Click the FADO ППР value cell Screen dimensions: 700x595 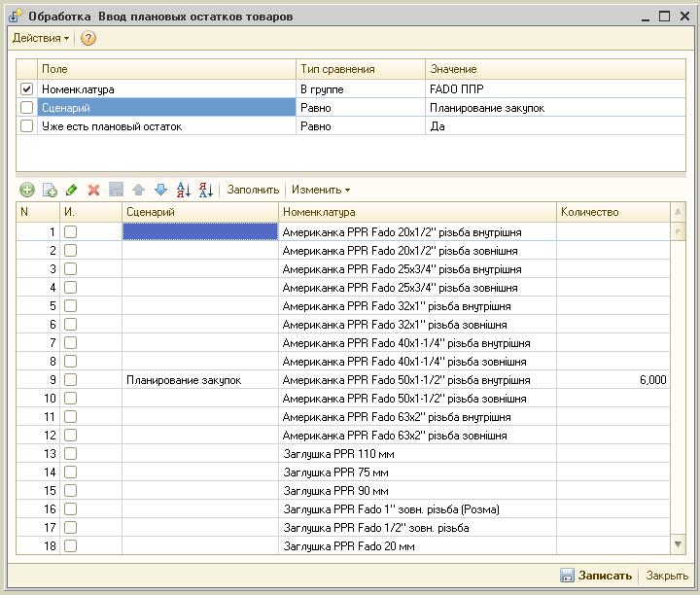[x=555, y=88]
